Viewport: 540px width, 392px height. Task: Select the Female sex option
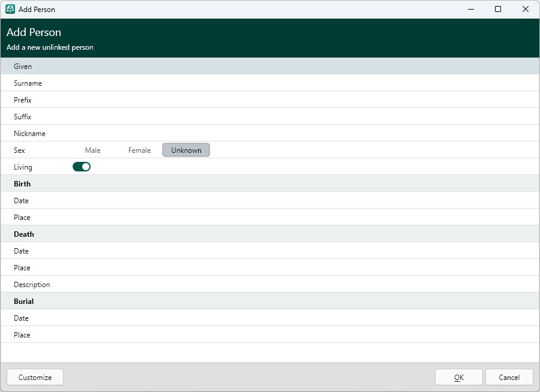tap(139, 150)
